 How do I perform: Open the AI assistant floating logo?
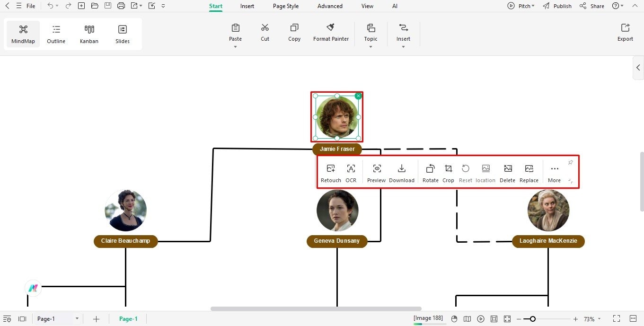(33, 287)
